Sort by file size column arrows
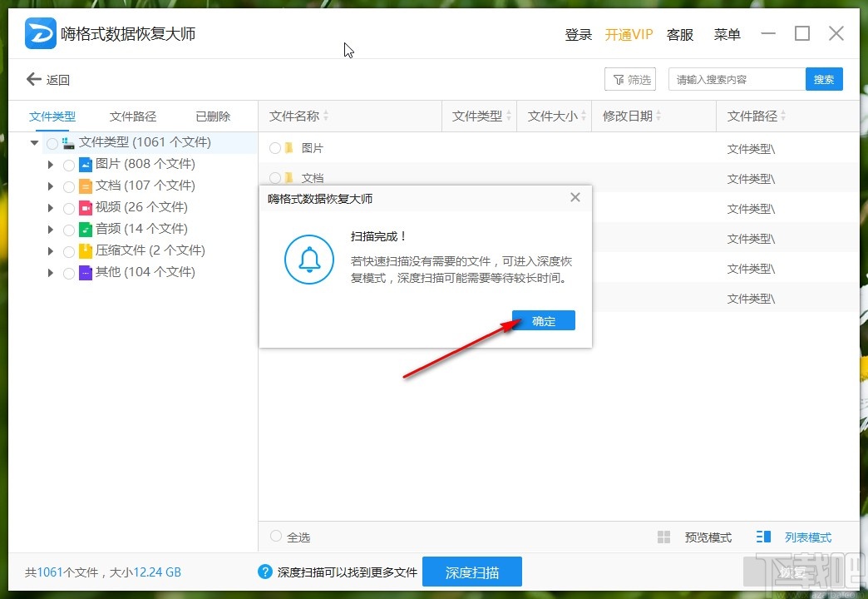 (x=584, y=116)
